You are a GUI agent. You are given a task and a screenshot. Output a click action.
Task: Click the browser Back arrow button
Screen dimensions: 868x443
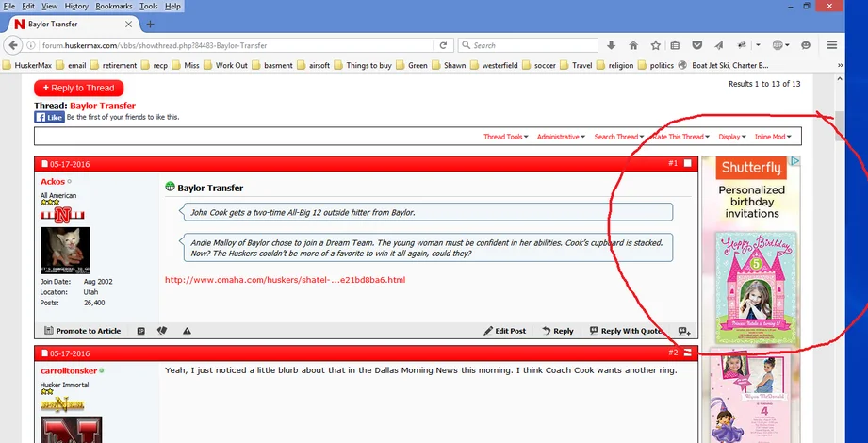click(x=13, y=45)
